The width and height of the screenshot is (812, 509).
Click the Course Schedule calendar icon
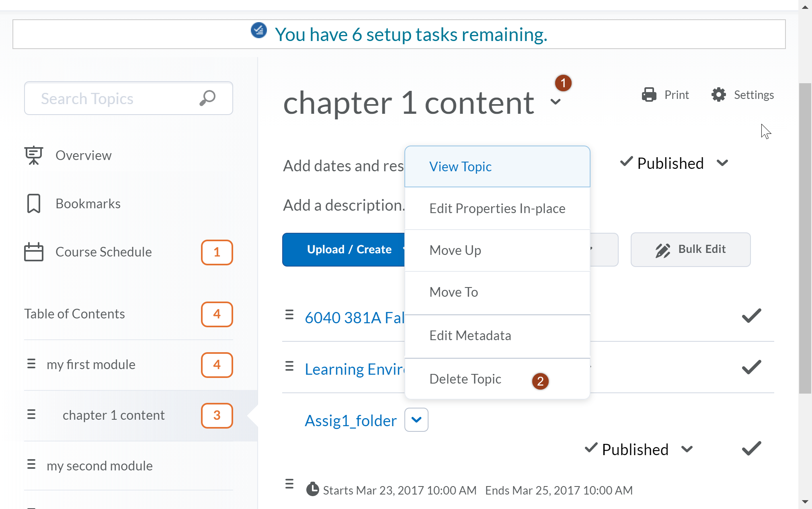[34, 252]
